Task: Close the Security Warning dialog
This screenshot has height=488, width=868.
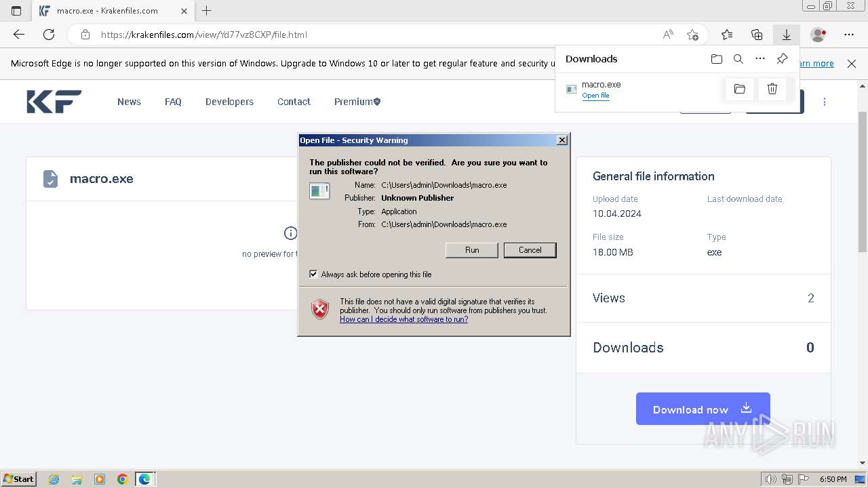Action: (562, 140)
